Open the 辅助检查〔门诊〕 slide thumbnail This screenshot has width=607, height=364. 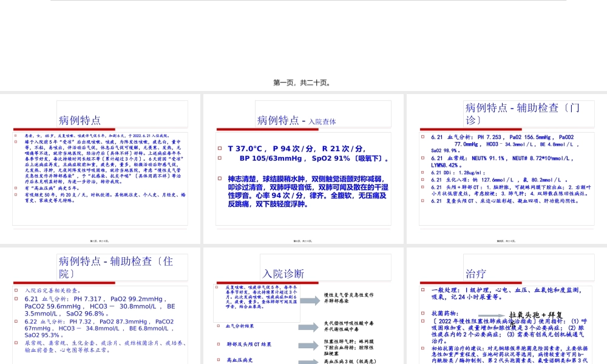(x=507, y=169)
